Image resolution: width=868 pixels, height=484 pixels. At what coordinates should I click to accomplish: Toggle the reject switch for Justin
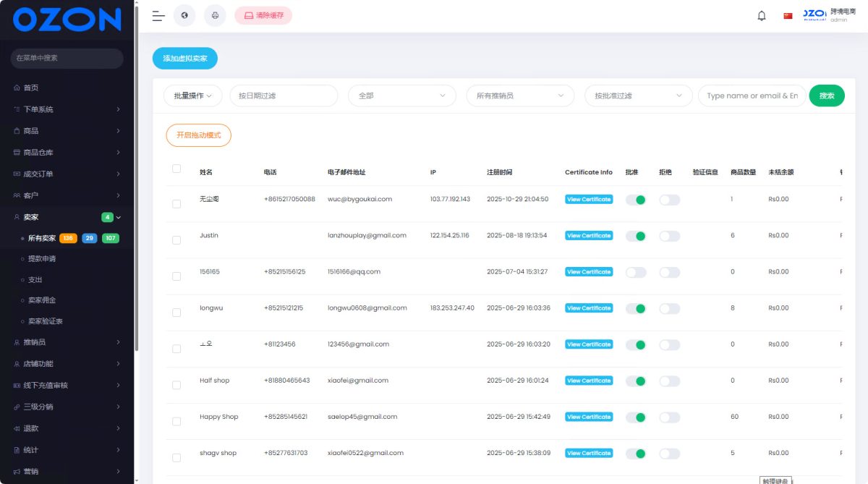[670, 236]
